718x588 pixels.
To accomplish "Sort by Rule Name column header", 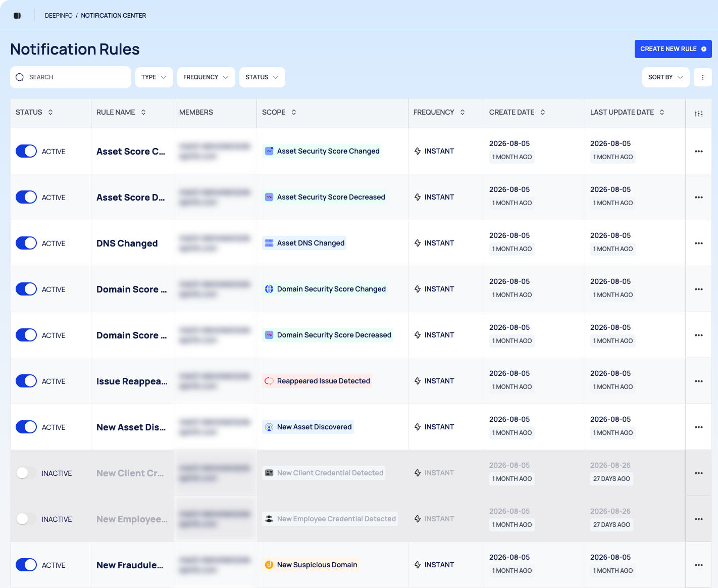I will pos(121,112).
